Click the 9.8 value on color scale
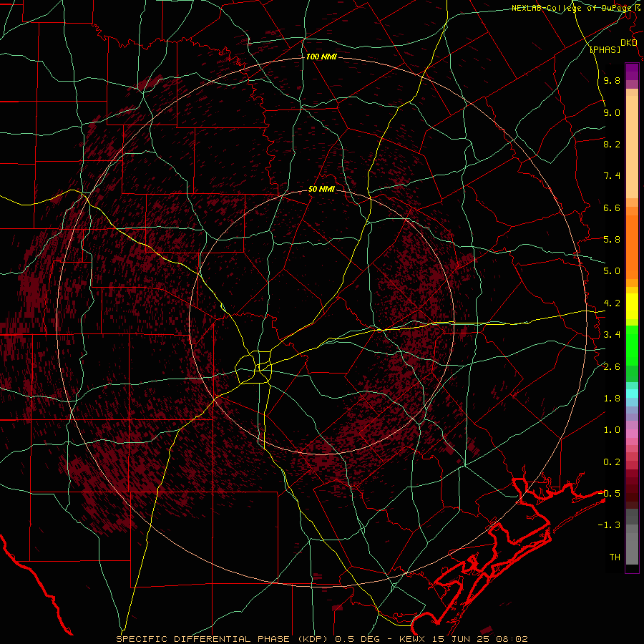 [x=612, y=80]
